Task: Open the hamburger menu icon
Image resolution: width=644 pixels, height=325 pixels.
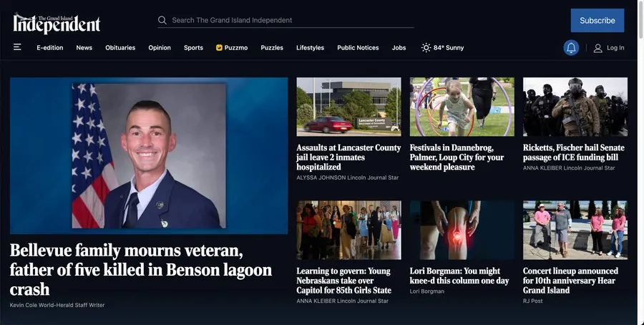Action: (x=17, y=47)
